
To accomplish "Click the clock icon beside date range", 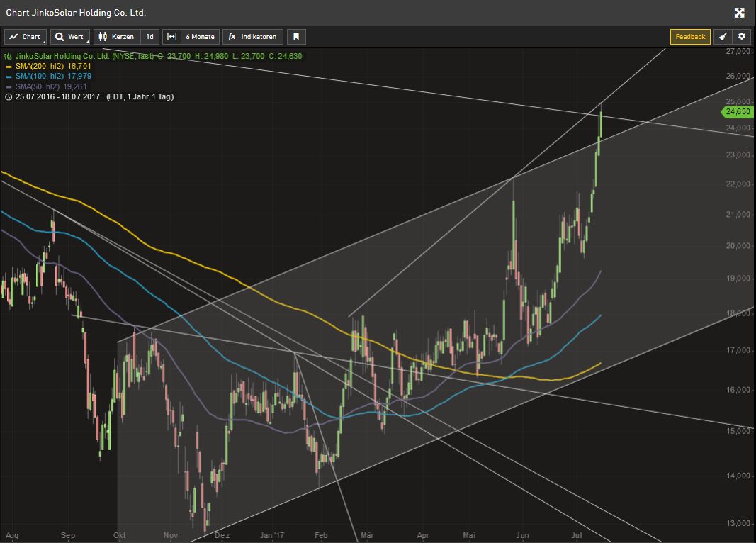I will click(7, 96).
